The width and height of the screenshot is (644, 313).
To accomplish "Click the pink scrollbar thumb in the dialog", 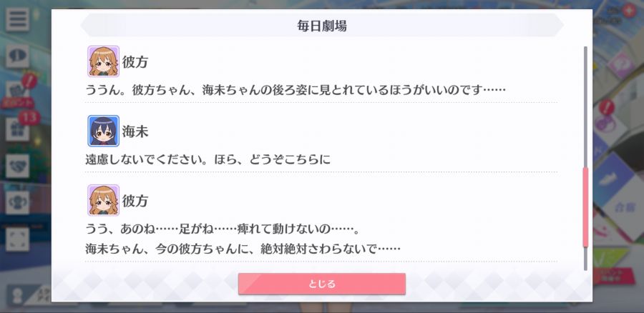I will point(585,207).
